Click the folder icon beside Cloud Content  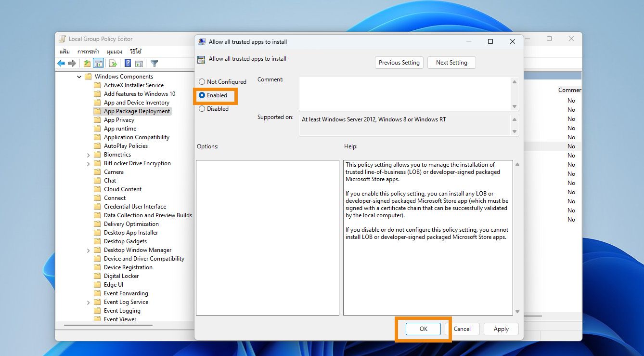97,189
